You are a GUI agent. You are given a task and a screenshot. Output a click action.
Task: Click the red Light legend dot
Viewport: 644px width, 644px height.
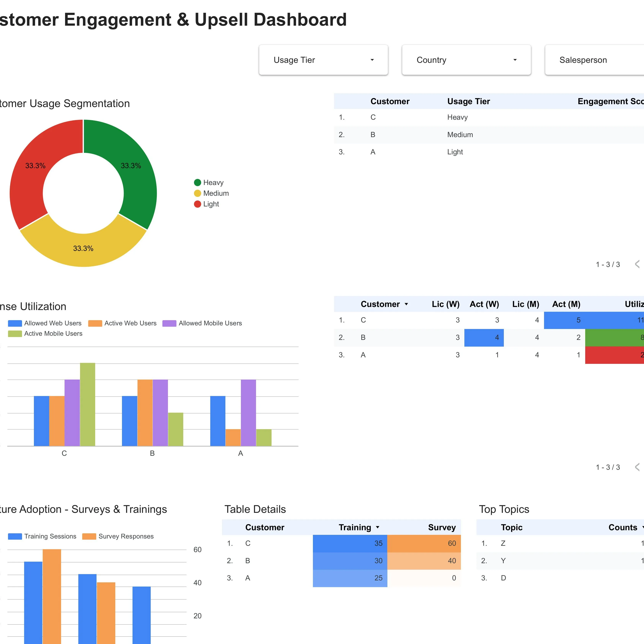(197, 204)
